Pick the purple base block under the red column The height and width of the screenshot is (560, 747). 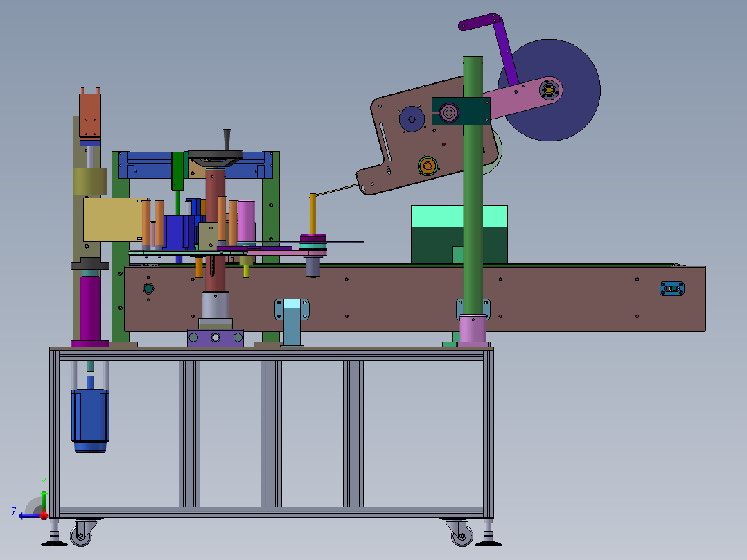point(216,338)
